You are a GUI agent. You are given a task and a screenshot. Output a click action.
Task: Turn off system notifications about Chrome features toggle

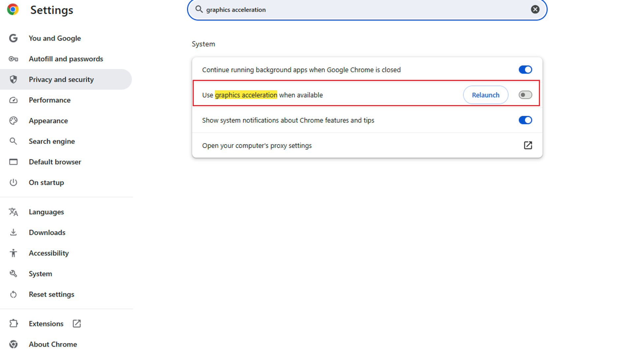525,120
